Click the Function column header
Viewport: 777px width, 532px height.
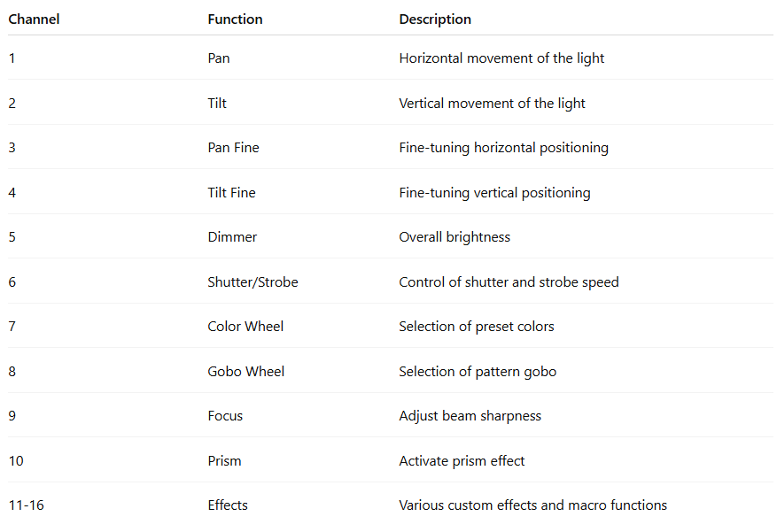point(235,19)
